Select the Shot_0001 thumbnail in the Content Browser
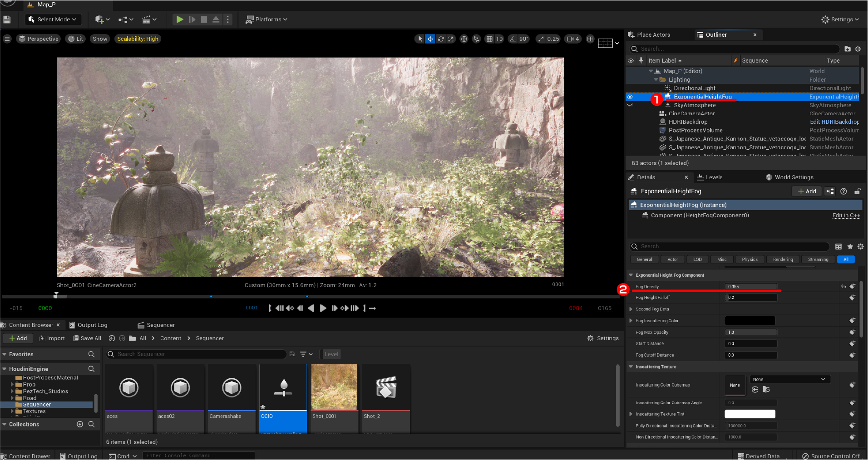868x460 pixels. point(334,387)
